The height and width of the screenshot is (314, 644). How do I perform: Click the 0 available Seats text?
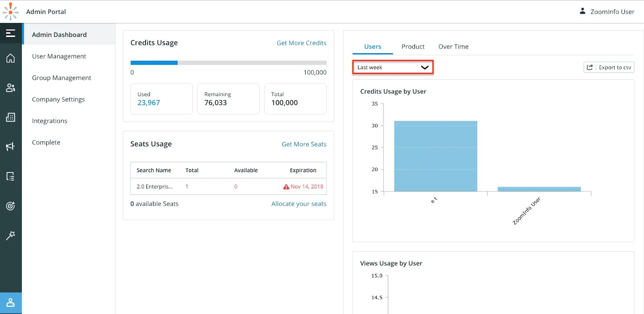click(155, 204)
